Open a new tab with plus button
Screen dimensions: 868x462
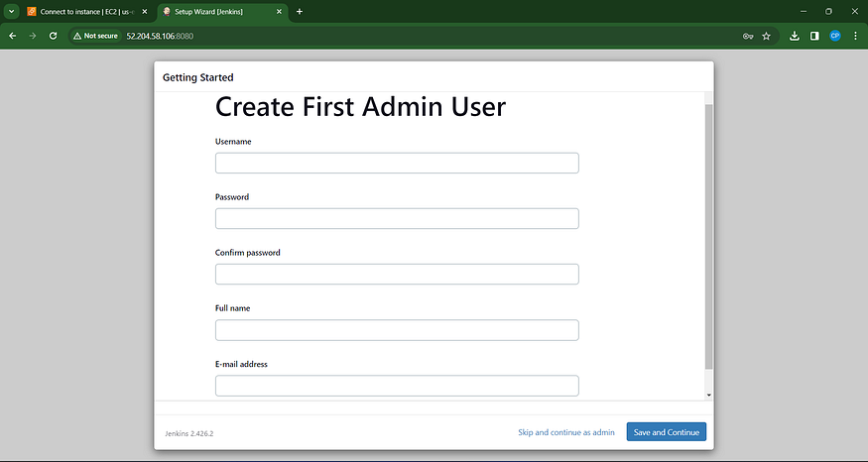[x=300, y=12]
